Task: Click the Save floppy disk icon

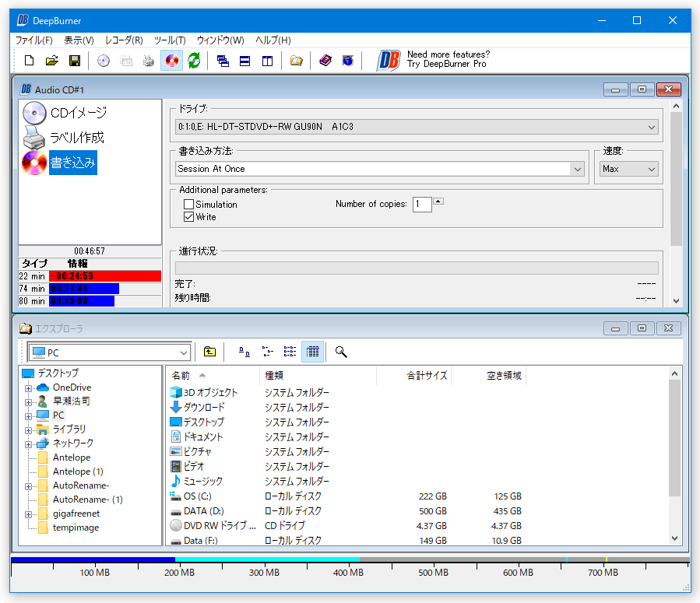Action: click(75, 61)
